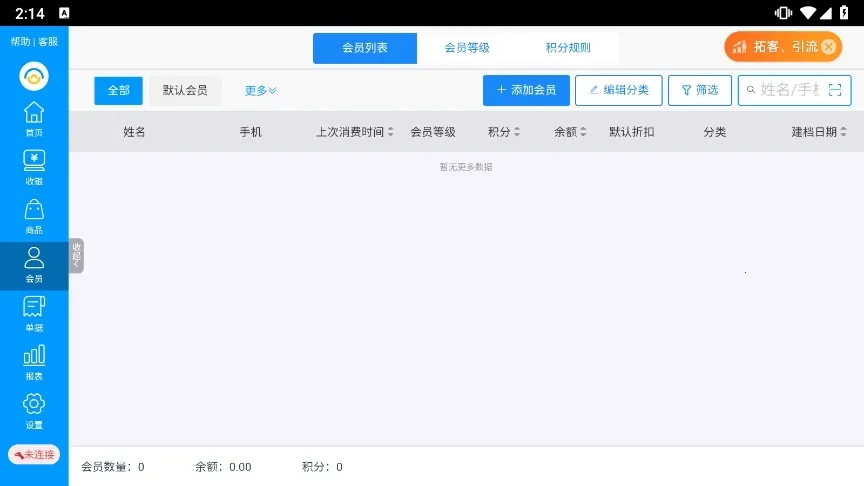Viewport: 864px width, 486px height.
Task: Sort by 建档日期 column
Action: coord(819,132)
